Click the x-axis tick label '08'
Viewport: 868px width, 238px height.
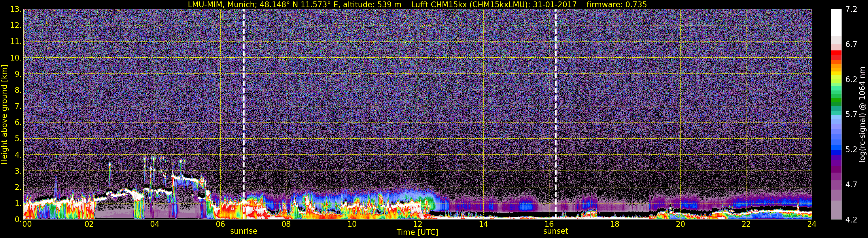tap(286, 224)
